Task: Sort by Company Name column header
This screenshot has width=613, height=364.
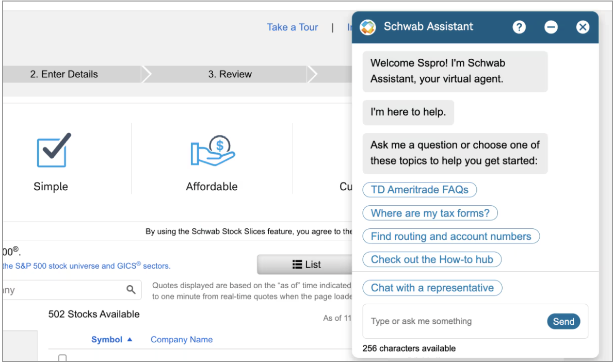Action: pos(182,340)
